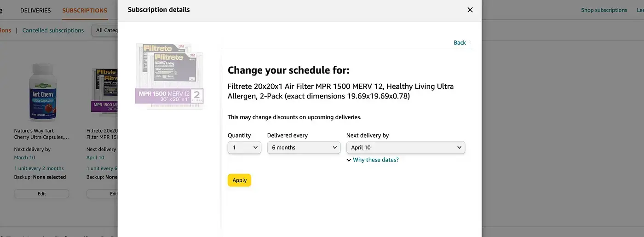644x237 pixels.
Task: Click the Shop subscriptions link
Action: click(x=604, y=10)
